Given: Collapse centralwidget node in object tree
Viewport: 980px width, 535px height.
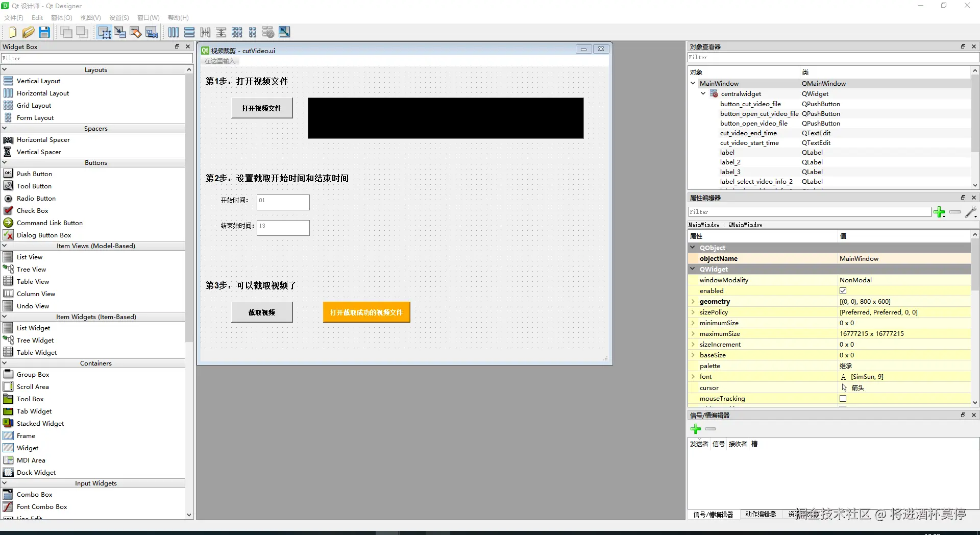Looking at the screenshot, I should [x=703, y=93].
